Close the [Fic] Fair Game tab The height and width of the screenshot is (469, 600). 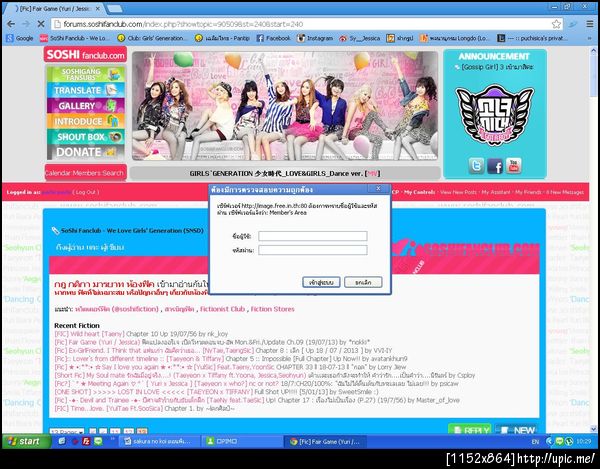(x=98, y=8)
